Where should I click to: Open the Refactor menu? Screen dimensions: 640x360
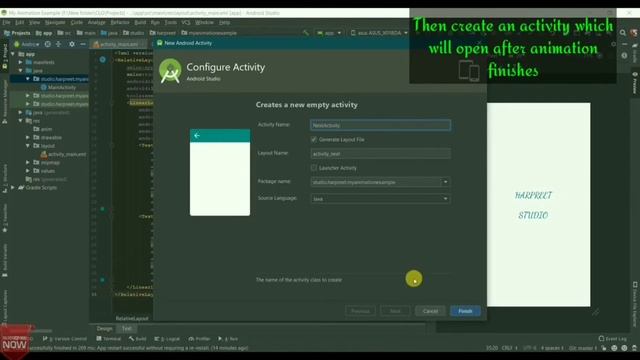[x=120, y=22]
